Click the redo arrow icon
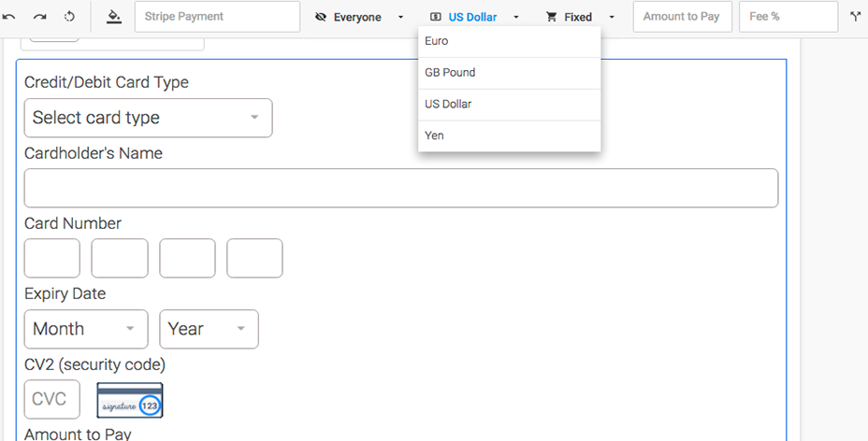This screenshot has height=441, width=868. coord(39,17)
